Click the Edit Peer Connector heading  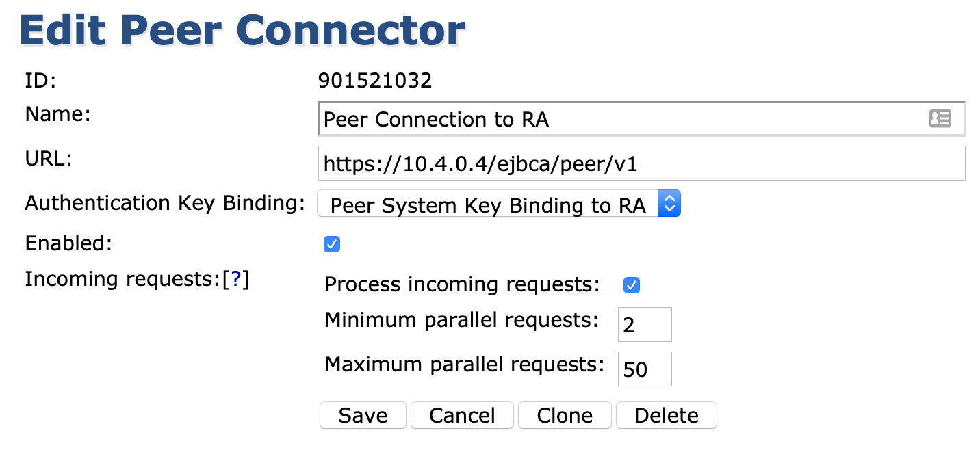point(243,30)
